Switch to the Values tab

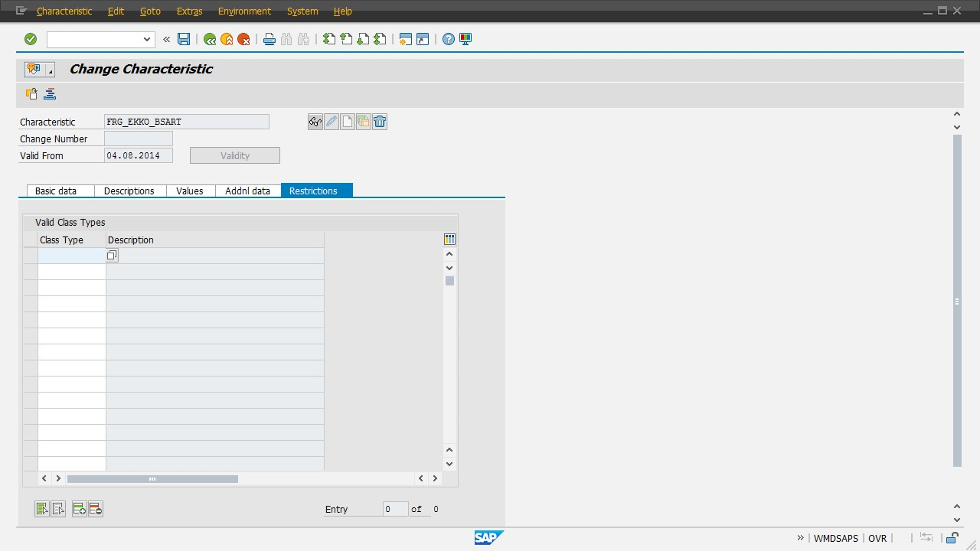point(190,191)
